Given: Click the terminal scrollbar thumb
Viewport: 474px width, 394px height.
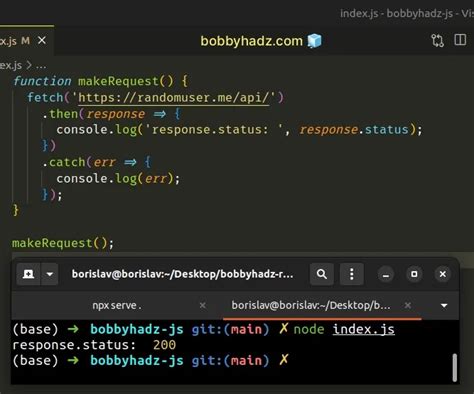Looking at the screenshot, I should click(x=455, y=367).
